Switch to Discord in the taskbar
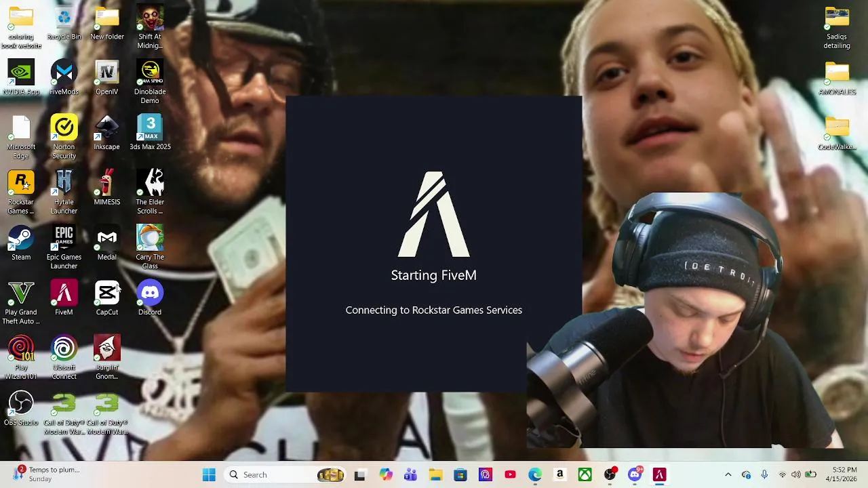This screenshot has width=868, height=488. point(635,474)
